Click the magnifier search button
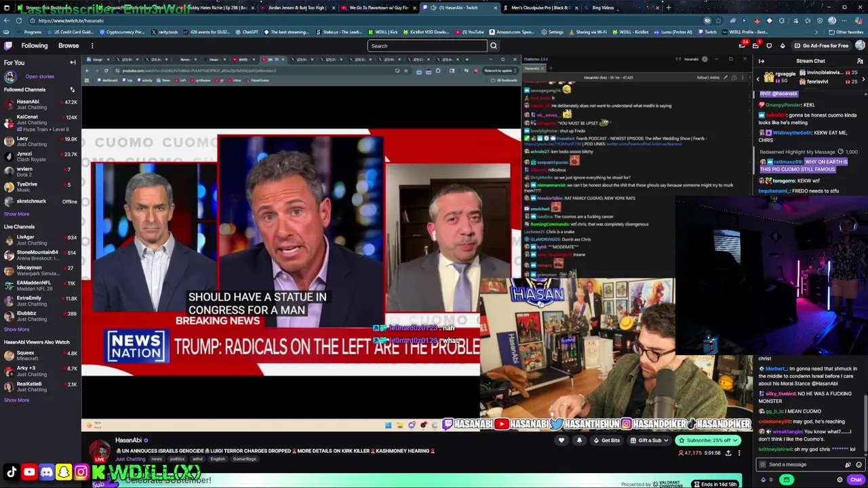Screen dimensions: 868x488 point(494,45)
